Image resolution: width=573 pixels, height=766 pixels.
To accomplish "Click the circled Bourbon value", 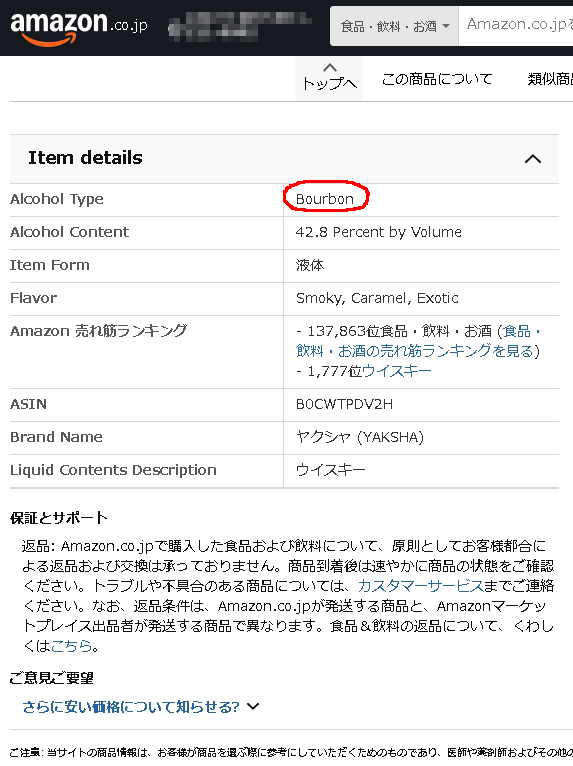I will (x=325, y=199).
